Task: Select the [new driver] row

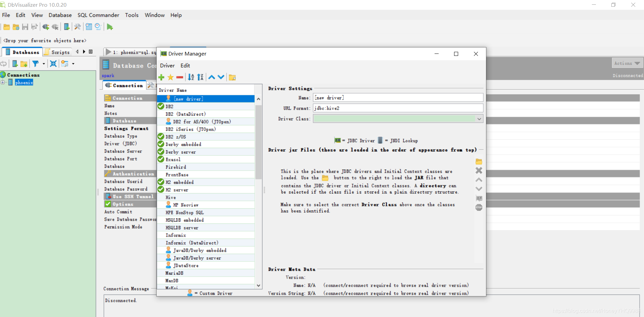Action: [x=206, y=99]
